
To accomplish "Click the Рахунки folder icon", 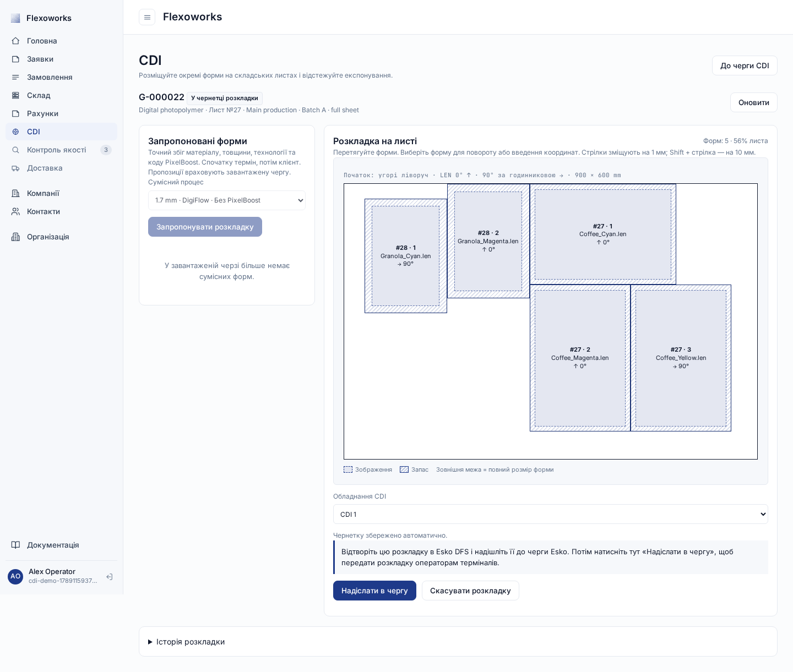I will pos(15,113).
